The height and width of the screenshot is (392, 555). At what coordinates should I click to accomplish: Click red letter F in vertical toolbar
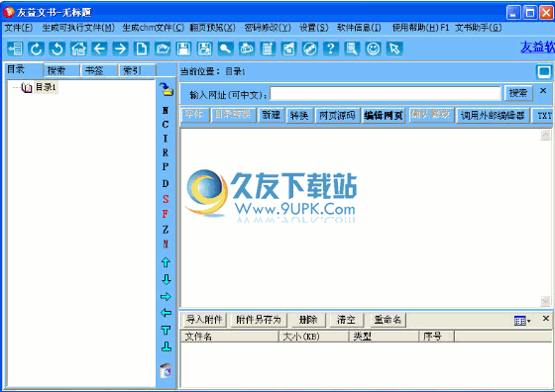(166, 214)
